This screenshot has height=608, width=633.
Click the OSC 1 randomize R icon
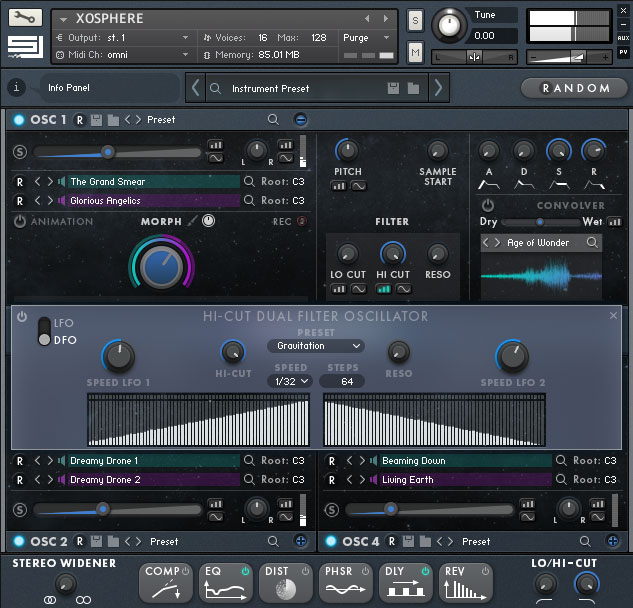pos(79,120)
